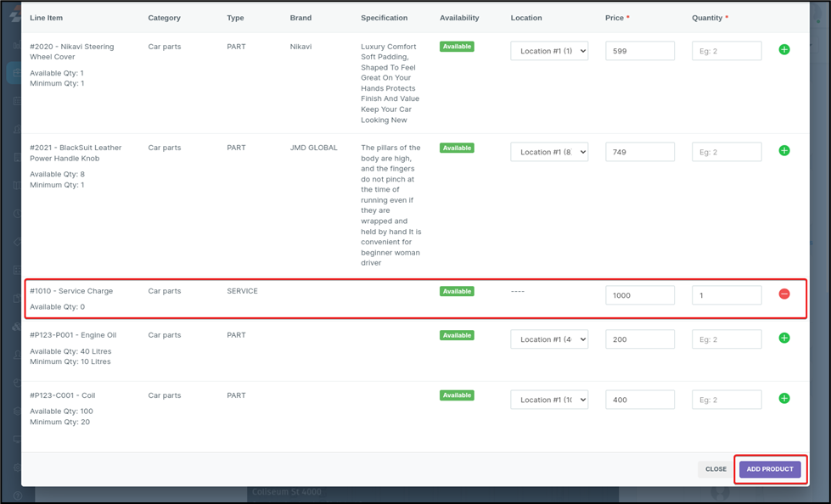Click 'Available Qty: 40 Litres' text
Image resolution: width=831 pixels, height=504 pixels.
tap(70, 351)
